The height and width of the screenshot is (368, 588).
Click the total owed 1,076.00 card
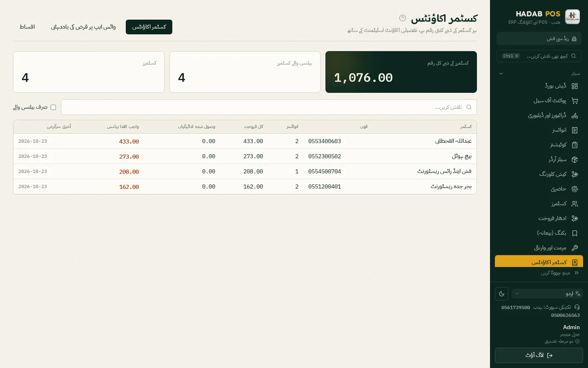pos(401,72)
